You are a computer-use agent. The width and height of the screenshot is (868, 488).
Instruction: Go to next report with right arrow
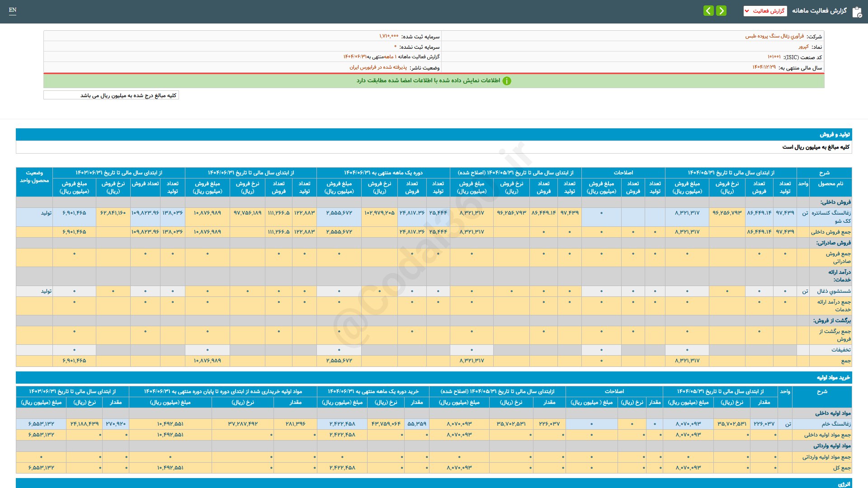(722, 11)
